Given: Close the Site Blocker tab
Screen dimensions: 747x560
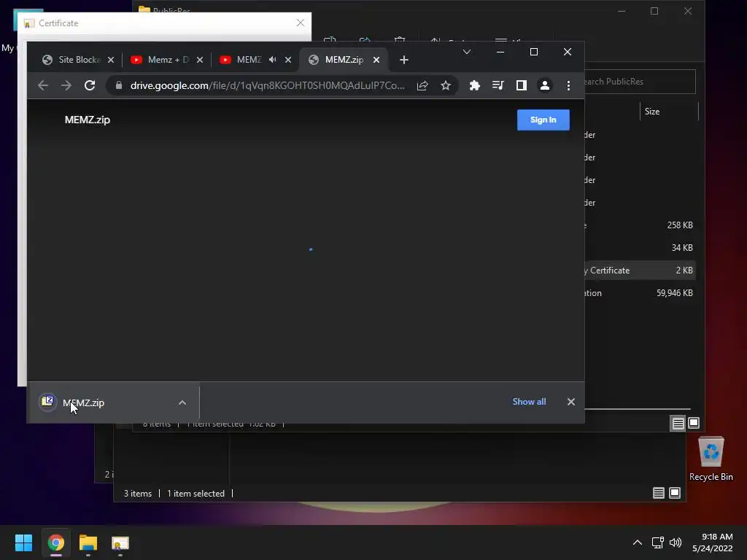Looking at the screenshot, I should 111,60.
